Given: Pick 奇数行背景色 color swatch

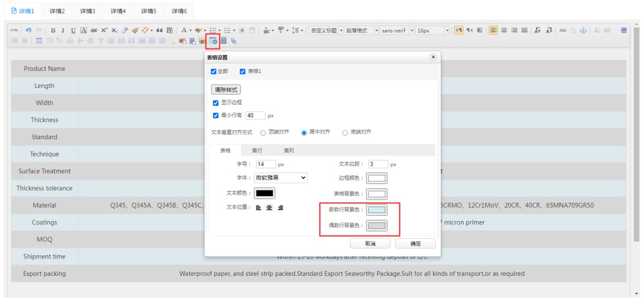Looking at the screenshot, I should point(377,210).
